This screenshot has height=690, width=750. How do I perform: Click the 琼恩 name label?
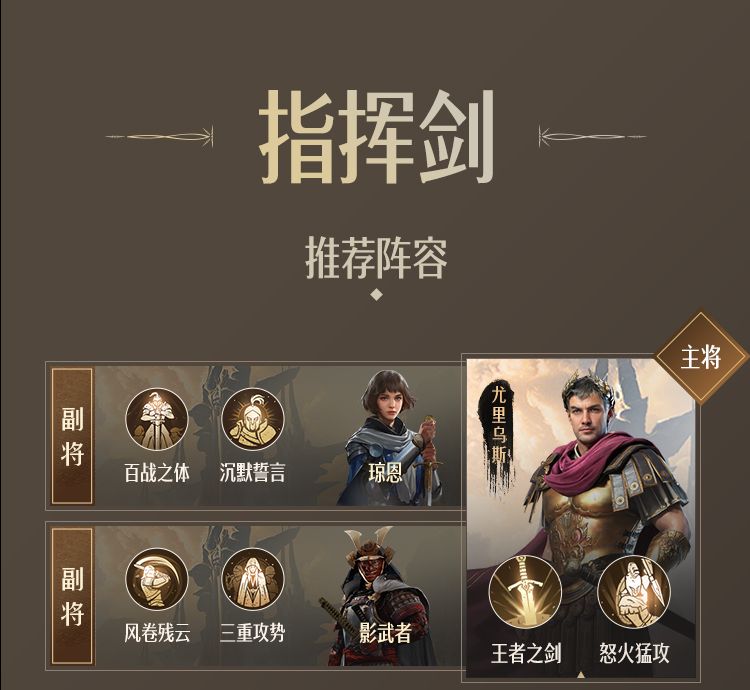click(x=386, y=473)
